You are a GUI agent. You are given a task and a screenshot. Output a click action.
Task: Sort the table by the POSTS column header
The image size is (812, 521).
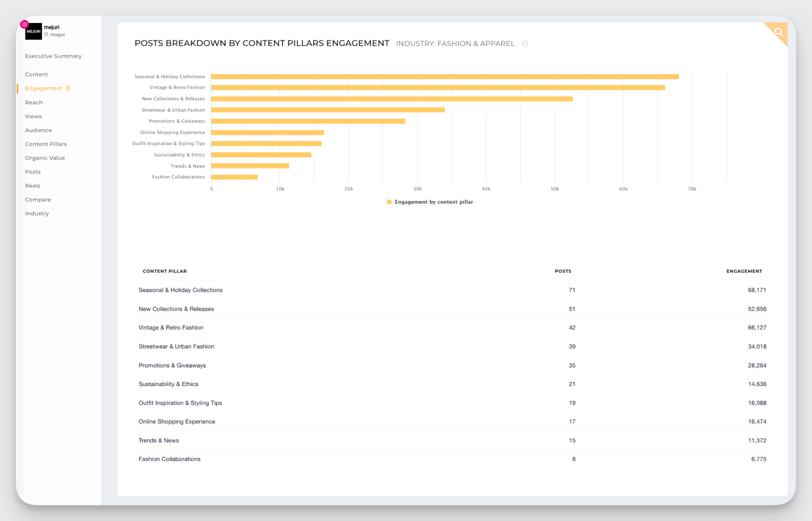pyautogui.click(x=562, y=271)
